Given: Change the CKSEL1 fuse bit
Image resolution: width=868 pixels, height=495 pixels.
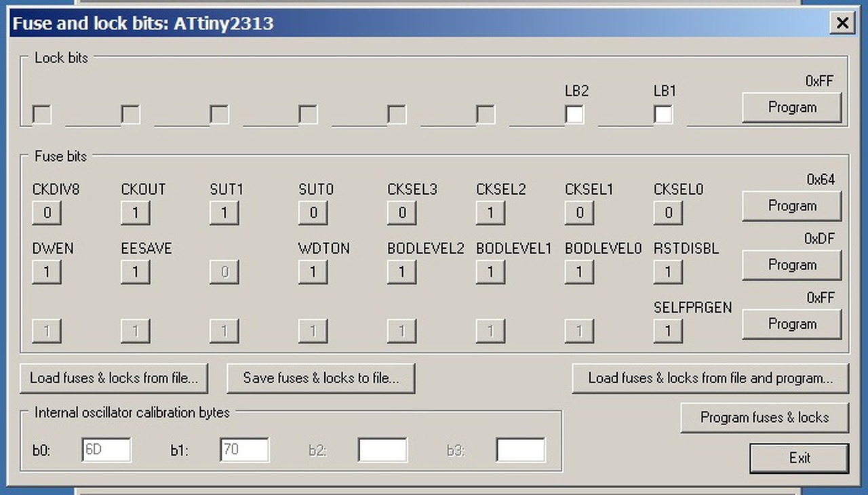Looking at the screenshot, I should (580, 213).
